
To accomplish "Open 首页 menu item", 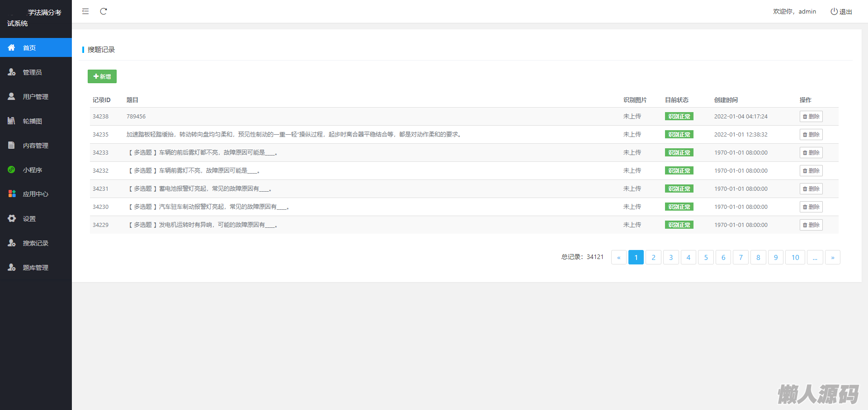I will tap(36, 47).
